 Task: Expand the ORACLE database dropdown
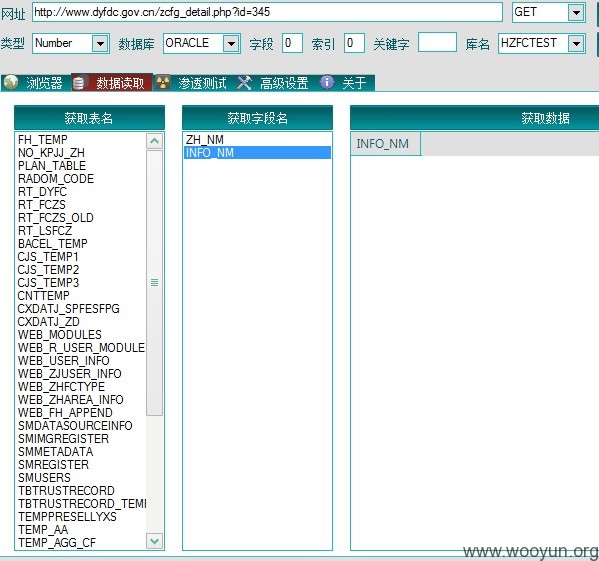click(231, 44)
